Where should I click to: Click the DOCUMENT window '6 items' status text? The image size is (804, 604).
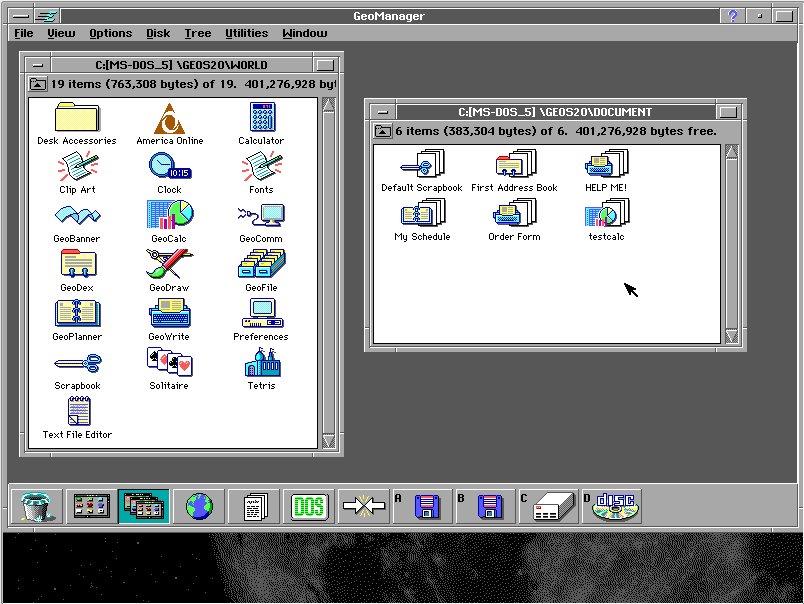[556, 131]
